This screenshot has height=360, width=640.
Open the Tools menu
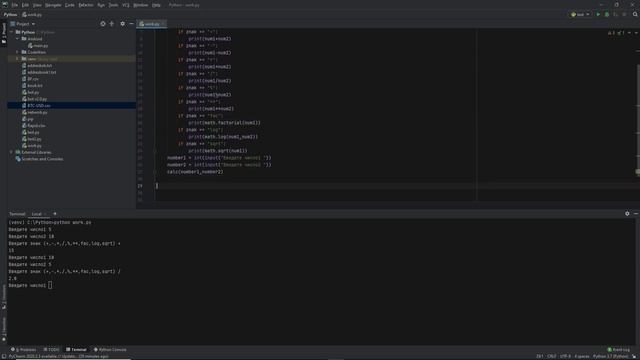click(x=113, y=5)
